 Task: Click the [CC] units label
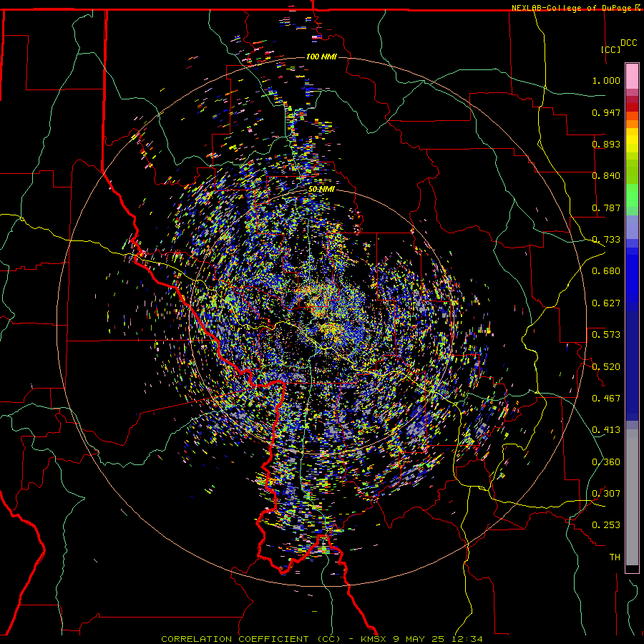pos(611,49)
